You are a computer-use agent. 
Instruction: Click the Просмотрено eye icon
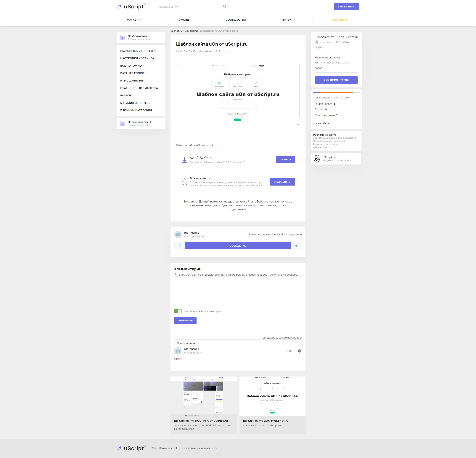coord(279,235)
